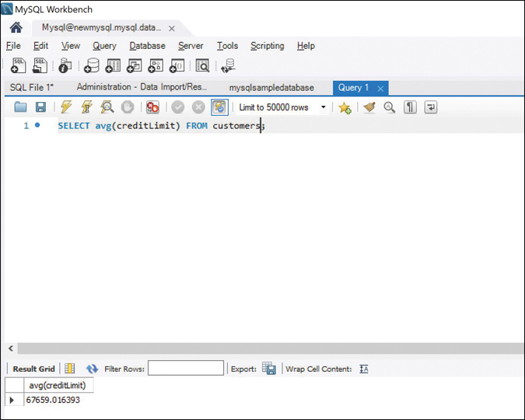Click the Result Grid label

point(33,369)
